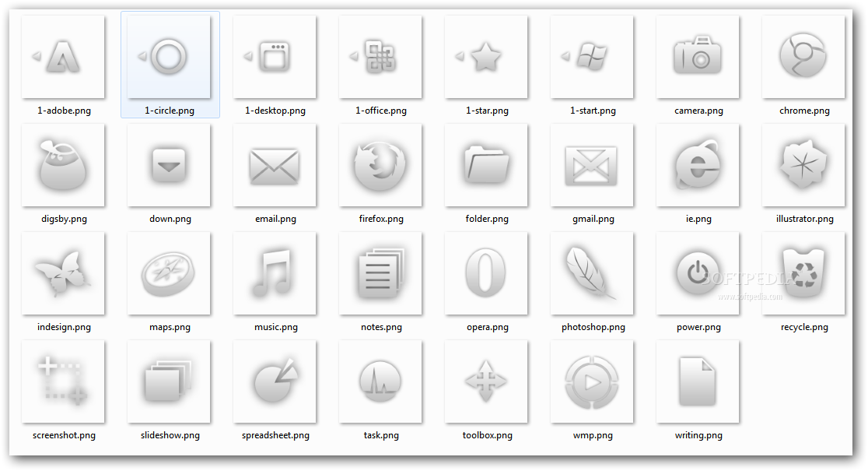Click the recycle.png recycle bin icon
The width and height of the screenshot is (868, 471).
803,273
